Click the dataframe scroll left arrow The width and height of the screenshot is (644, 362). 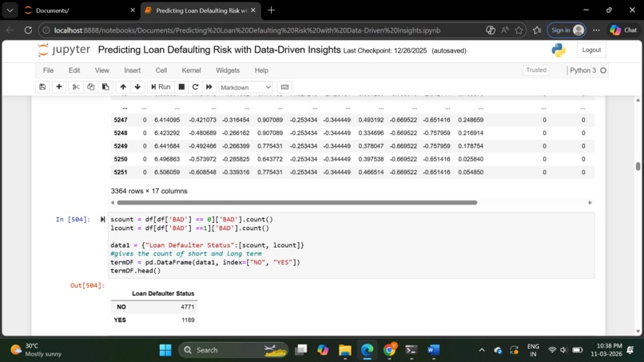pos(113,202)
